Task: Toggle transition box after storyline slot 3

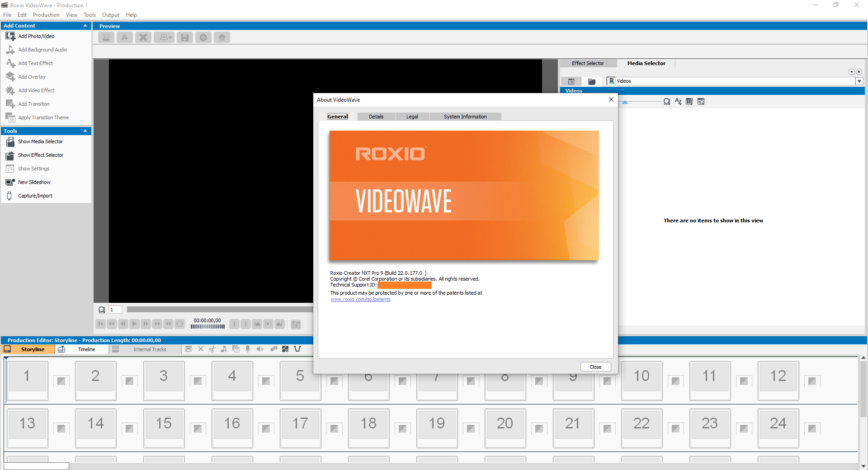Action: coord(198,381)
